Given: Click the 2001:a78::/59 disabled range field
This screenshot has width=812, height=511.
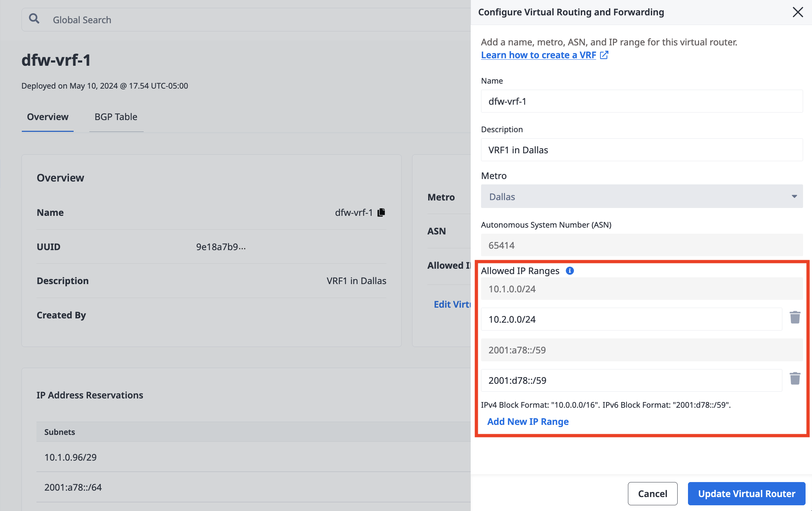Looking at the screenshot, I should (642, 350).
